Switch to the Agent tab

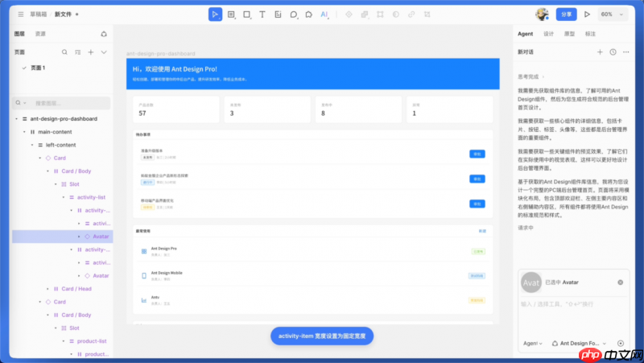pos(526,34)
